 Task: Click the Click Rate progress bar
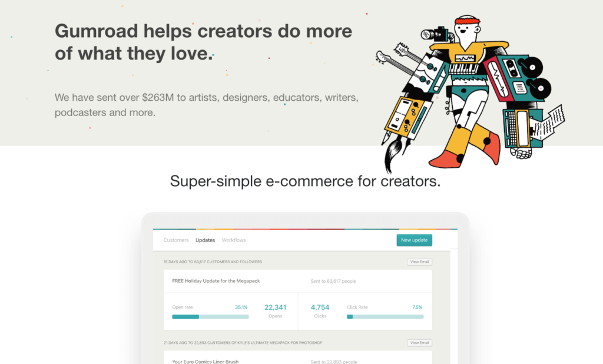[385, 317]
